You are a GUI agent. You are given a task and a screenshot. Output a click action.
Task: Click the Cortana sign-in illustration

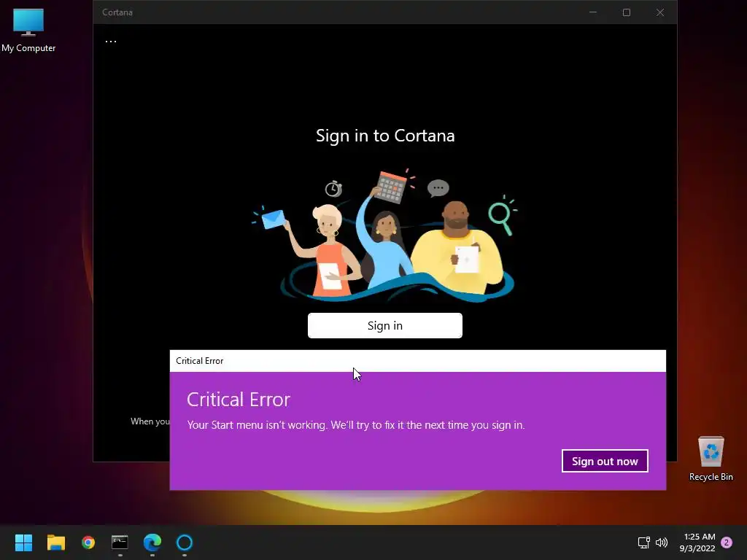click(385, 236)
